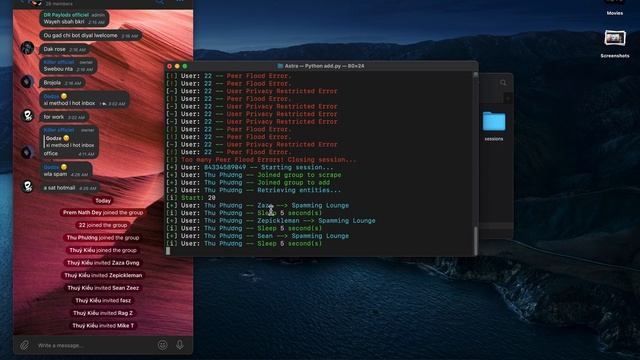Select the wla spam message
640x360 pixels.
66,171
